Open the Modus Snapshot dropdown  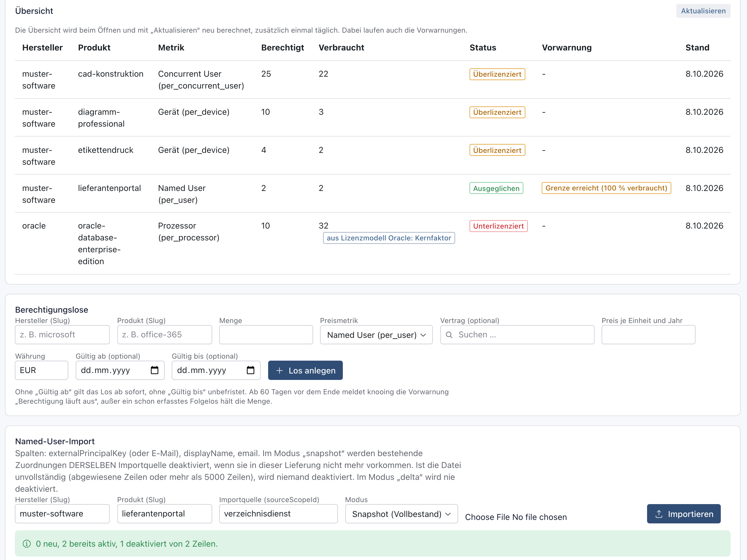pos(401,514)
